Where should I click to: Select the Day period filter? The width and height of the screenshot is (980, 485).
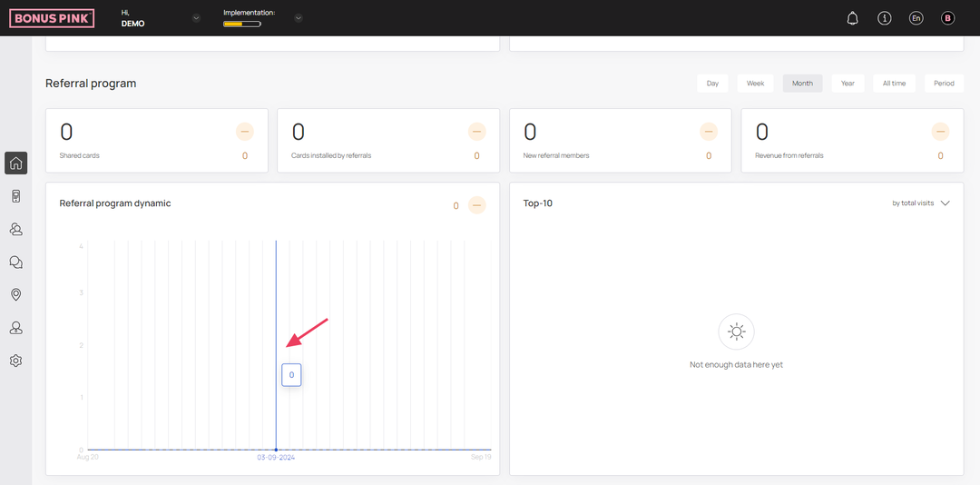point(712,84)
